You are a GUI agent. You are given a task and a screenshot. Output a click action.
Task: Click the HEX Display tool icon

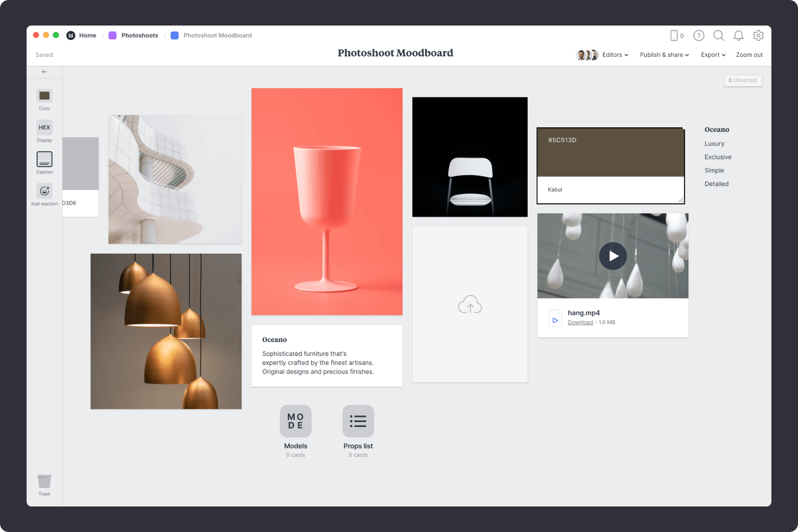click(x=44, y=128)
